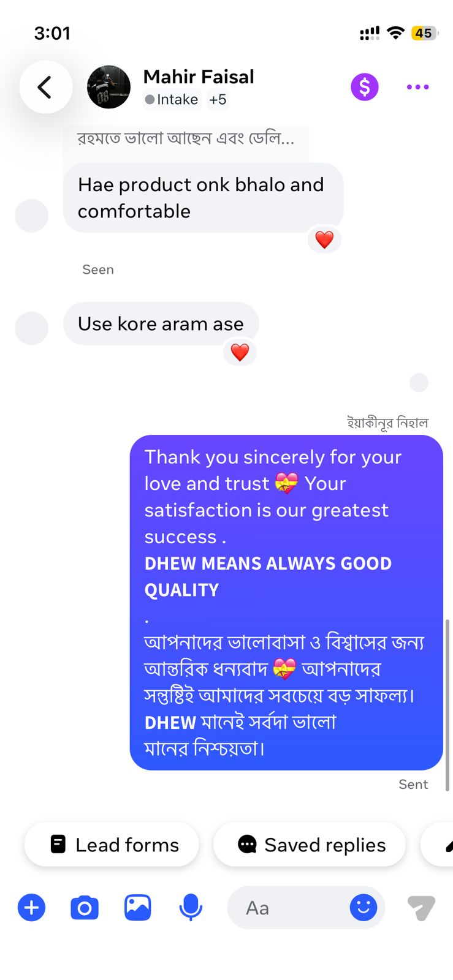The height and width of the screenshot is (980, 453).
Task: Tap the heart reaction on aram message
Action: (240, 352)
